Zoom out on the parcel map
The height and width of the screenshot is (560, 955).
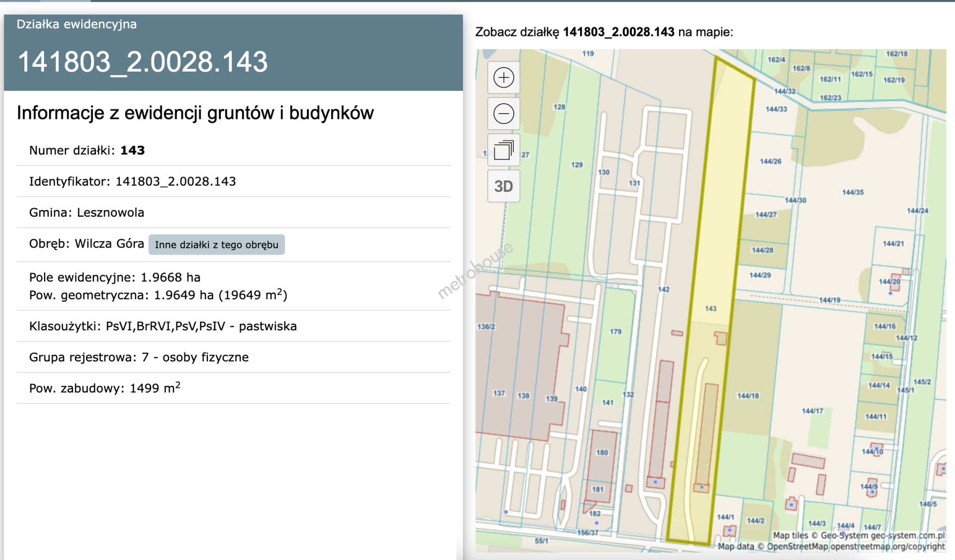tap(503, 114)
